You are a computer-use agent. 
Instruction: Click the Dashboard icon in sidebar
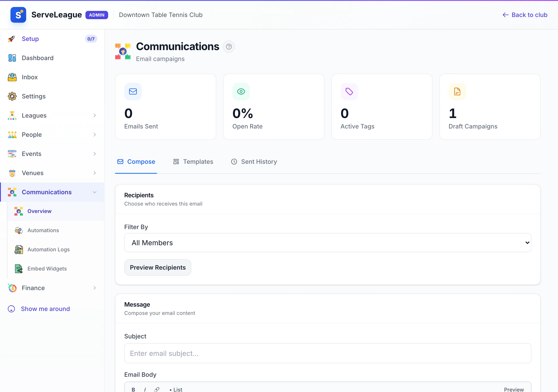point(12,58)
